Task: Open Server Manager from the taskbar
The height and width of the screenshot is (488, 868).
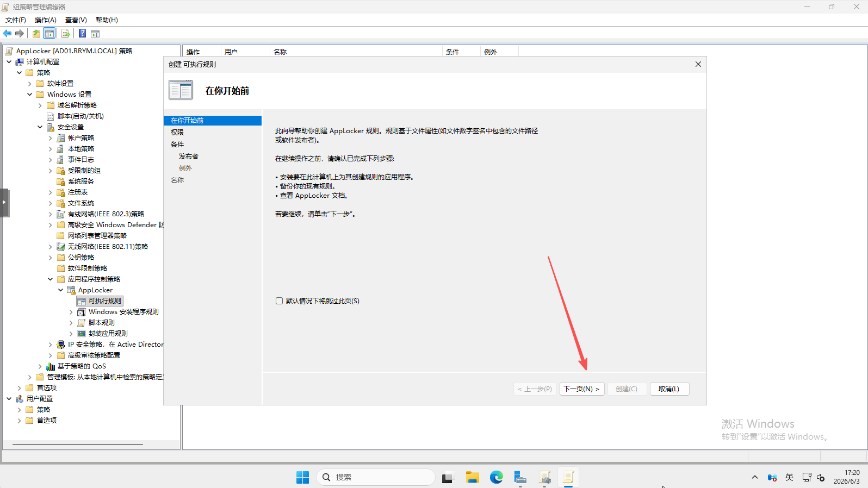Action: (x=520, y=477)
